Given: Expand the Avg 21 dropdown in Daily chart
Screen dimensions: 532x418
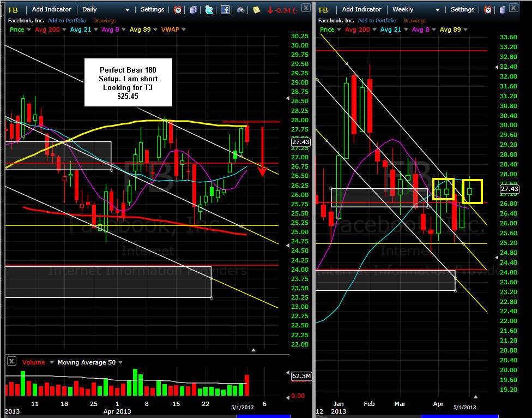Looking at the screenshot, I should pos(96,30).
